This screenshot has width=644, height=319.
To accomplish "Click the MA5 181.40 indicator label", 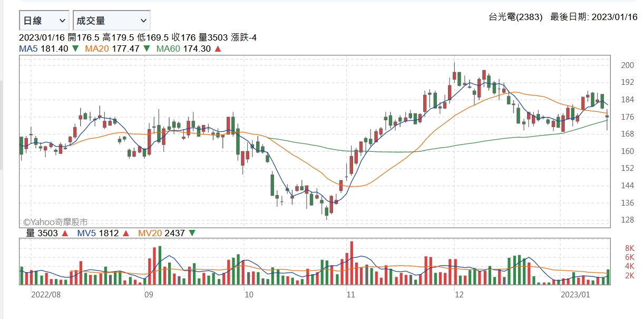I will coord(44,49).
